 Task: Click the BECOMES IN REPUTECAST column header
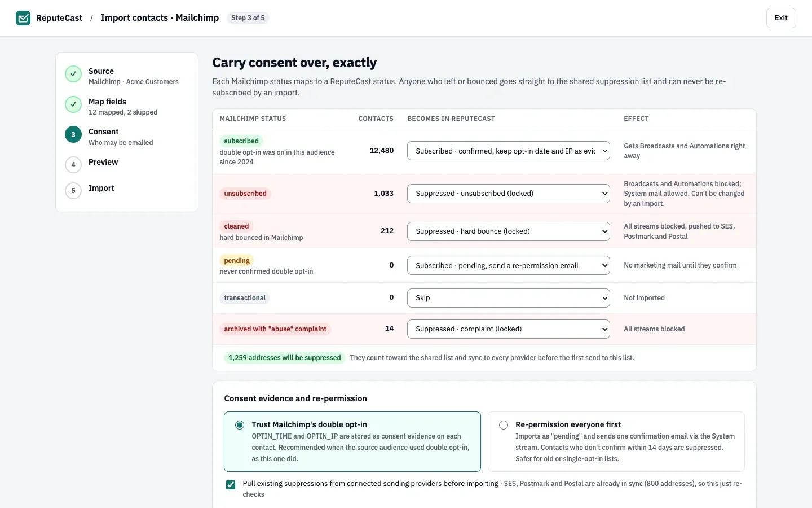point(451,119)
